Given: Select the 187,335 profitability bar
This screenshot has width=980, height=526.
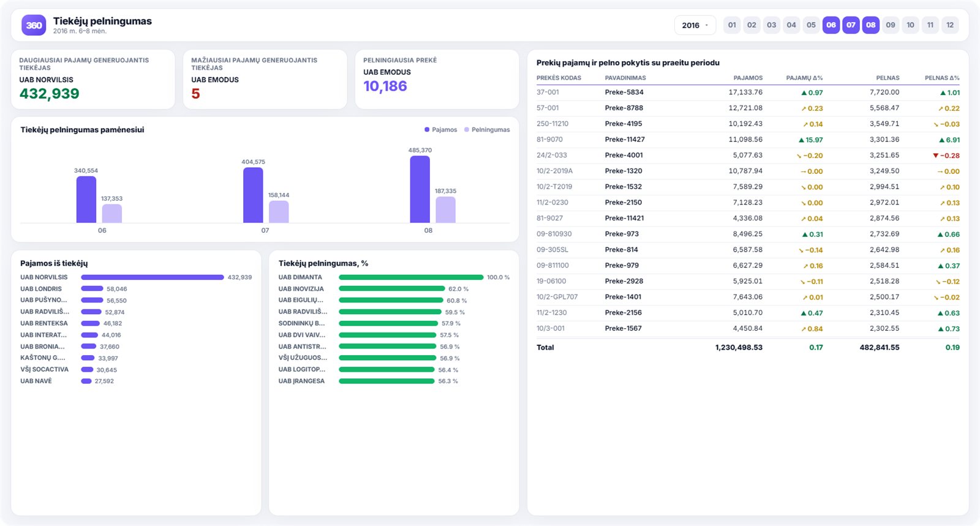Looking at the screenshot, I should pyautogui.click(x=445, y=209).
